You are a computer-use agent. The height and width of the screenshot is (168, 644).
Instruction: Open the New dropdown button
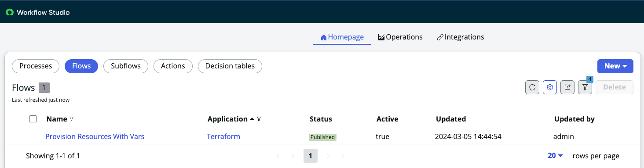click(x=615, y=66)
